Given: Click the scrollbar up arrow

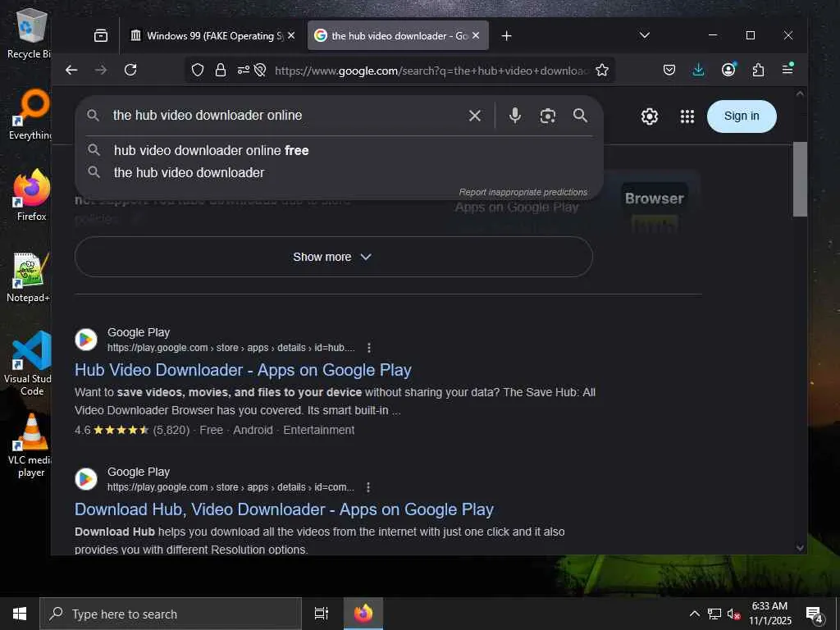Looking at the screenshot, I should 800,94.
